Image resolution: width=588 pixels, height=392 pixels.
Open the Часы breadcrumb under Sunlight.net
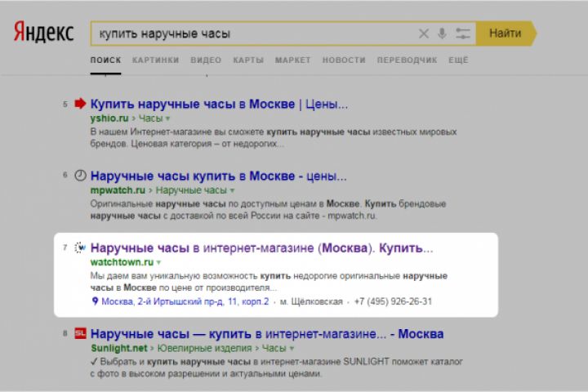274,348
